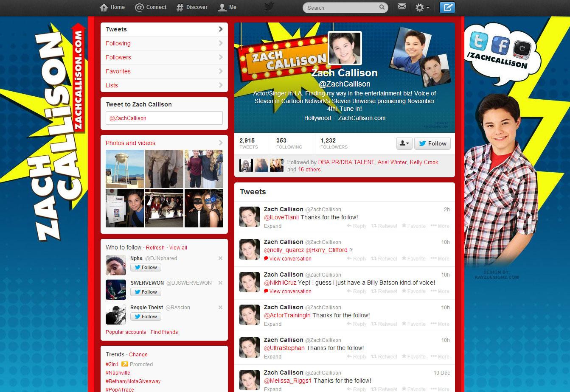The image size is (570, 392).
Task: Click the search magnifier icon
Action: click(x=382, y=7)
